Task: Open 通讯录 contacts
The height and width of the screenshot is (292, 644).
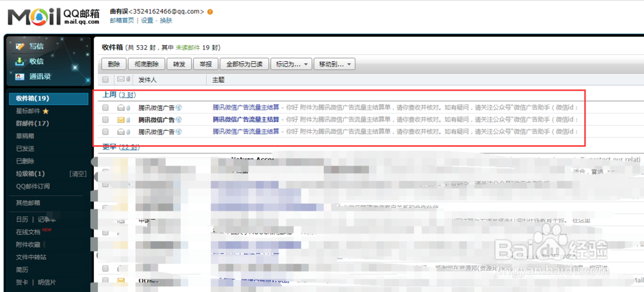Action: coord(40,77)
